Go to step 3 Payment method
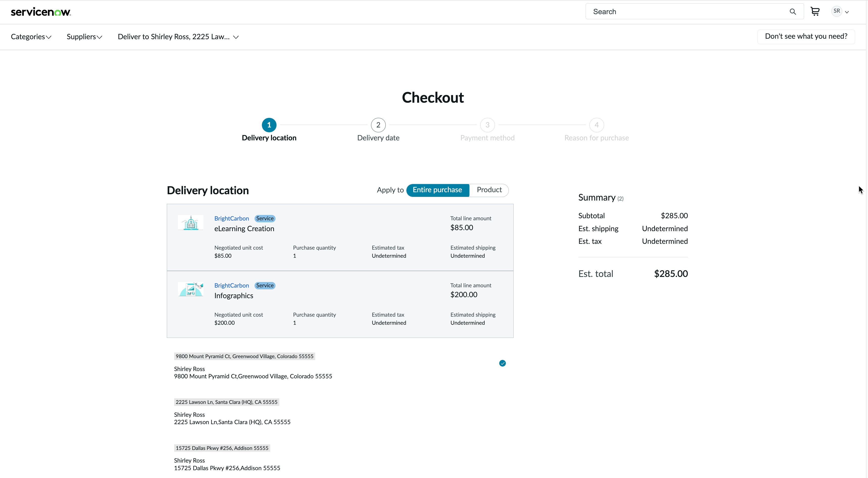The width and height of the screenshot is (868, 478). click(487, 125)
